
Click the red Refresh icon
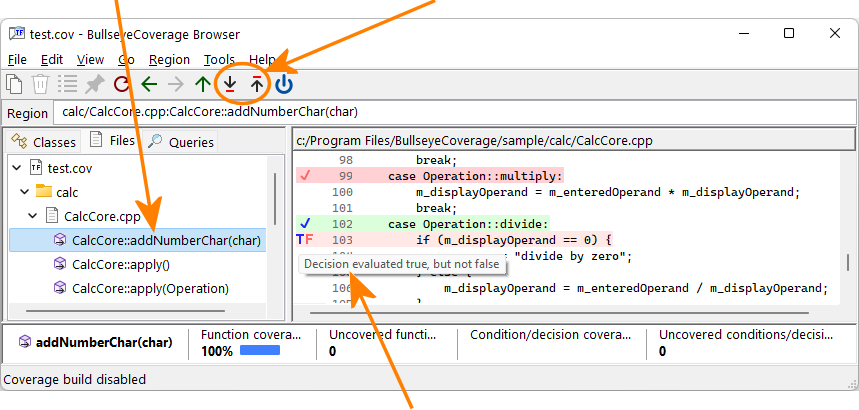(122, 84)
